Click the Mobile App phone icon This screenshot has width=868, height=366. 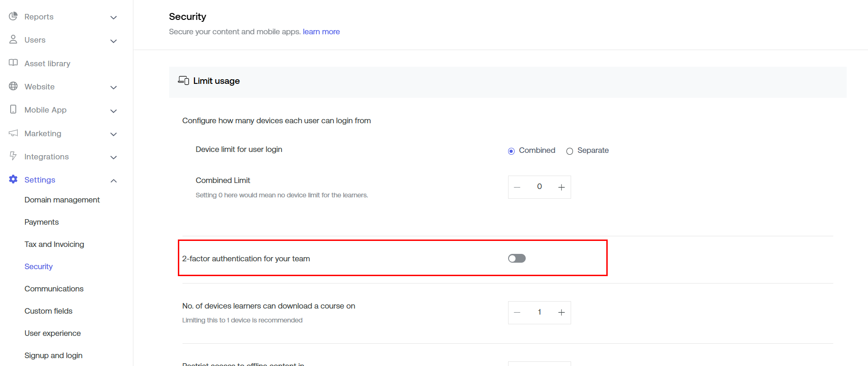(x=13, y=109)
